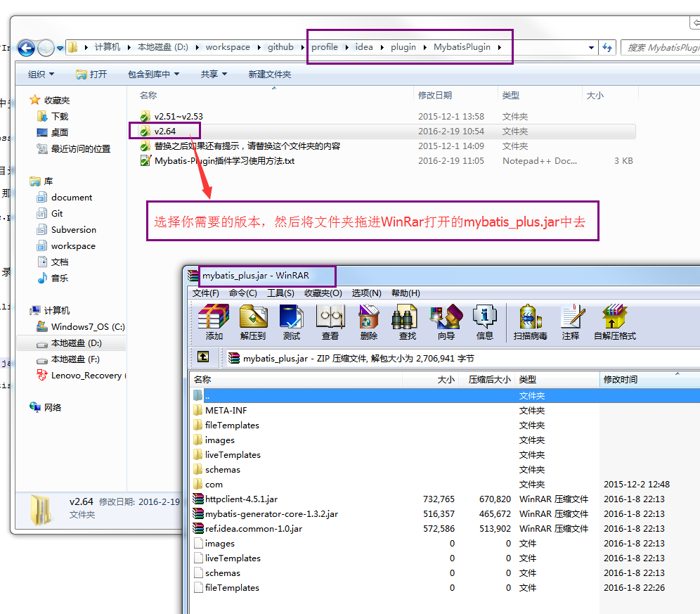The image size is (700, 614).
Task: Open the Music (音乐) library
Action: [x=53, y=278]
